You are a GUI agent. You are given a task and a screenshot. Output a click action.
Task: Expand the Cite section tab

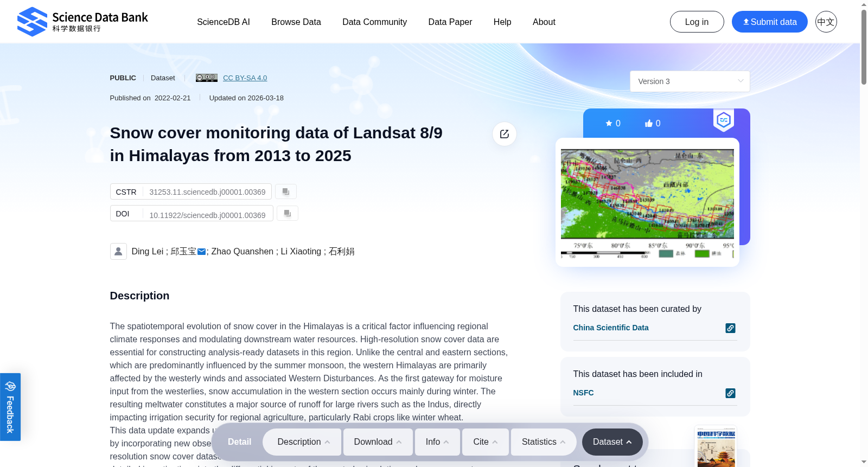[x=486, y=442]
